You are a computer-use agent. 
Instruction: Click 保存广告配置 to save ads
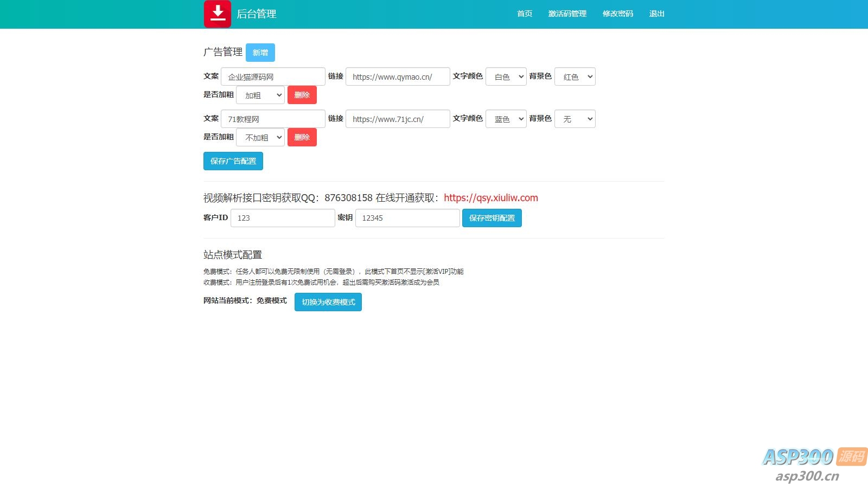tap(233, 161)
